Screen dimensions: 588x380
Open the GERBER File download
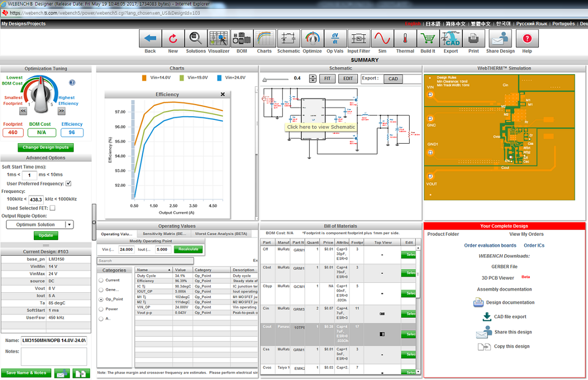pyautogui.click(x=505, y=266)
